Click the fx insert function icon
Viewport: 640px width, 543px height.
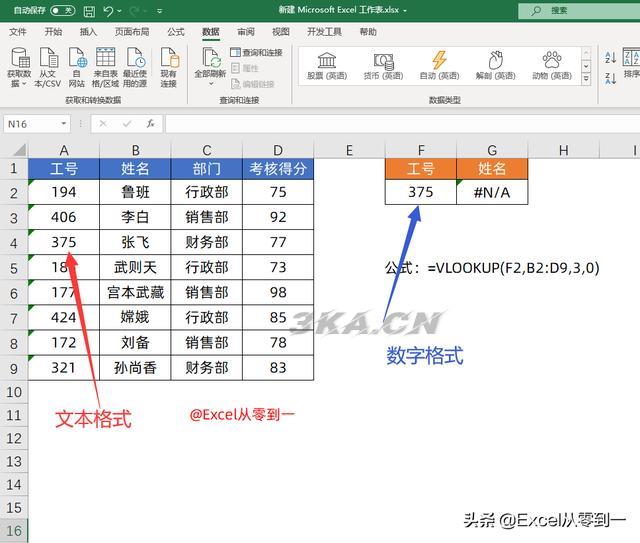tap(151, 123)
